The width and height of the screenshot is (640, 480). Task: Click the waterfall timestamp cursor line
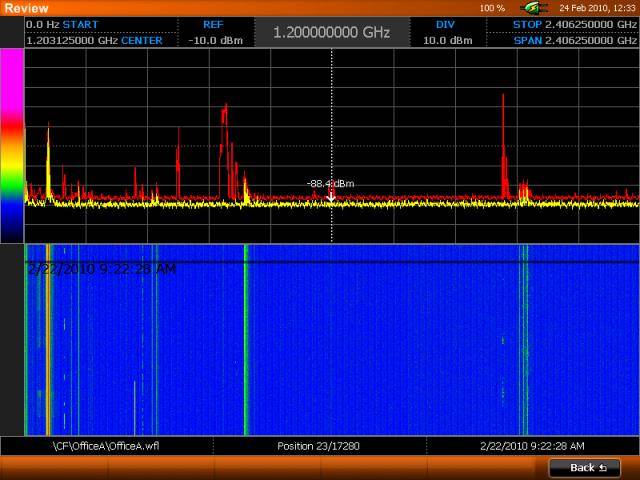pos(331,261)
